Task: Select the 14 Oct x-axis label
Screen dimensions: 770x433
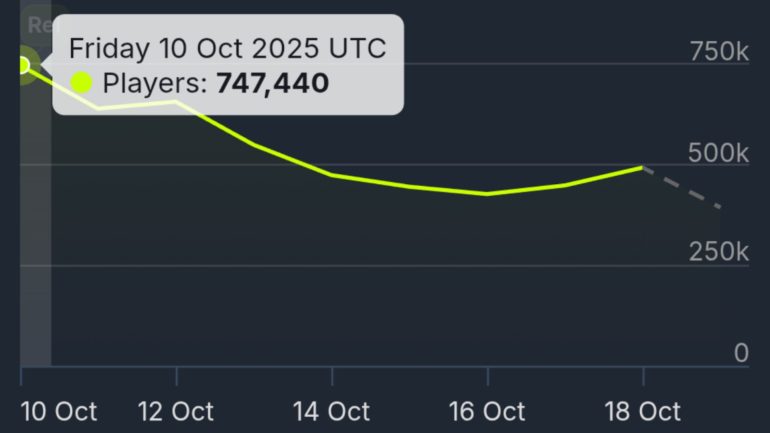Action: (x=332, y=411)
